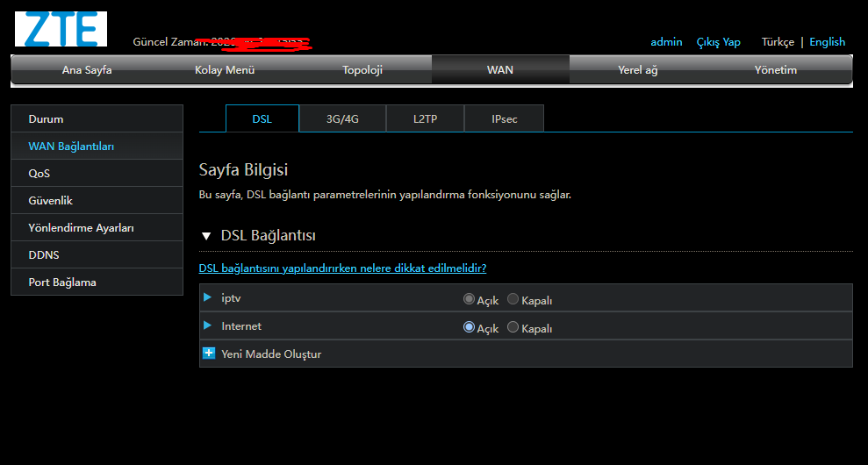Switch to the IPsec tab
The image size is (868, 465).
click(x=505, y=118)
